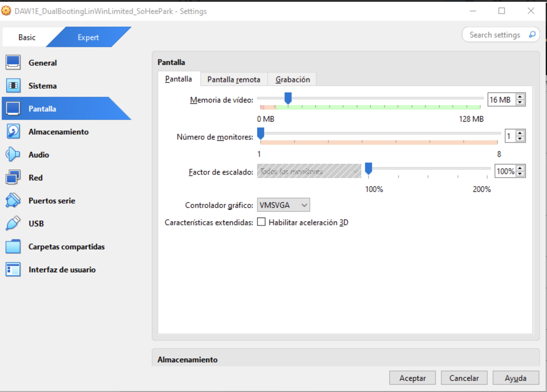Open Carpetas compartidas settings
The image size is (547, 392).
(x=66, y=246)
